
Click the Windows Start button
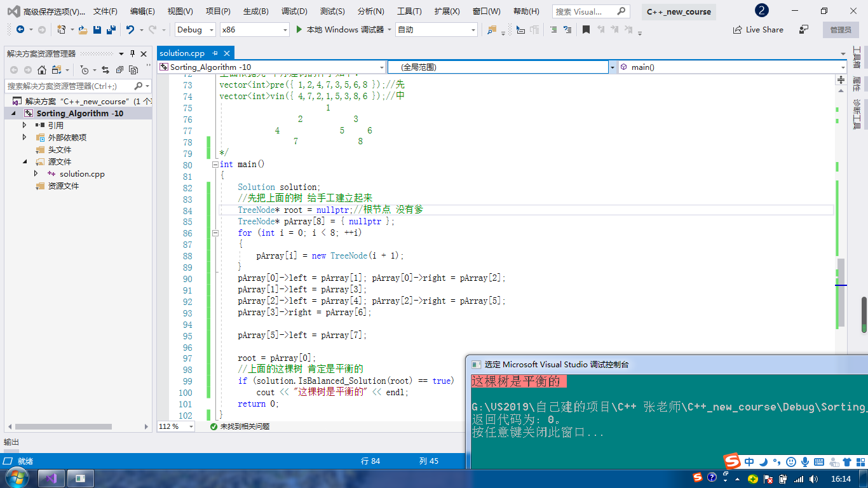point(16,478)
